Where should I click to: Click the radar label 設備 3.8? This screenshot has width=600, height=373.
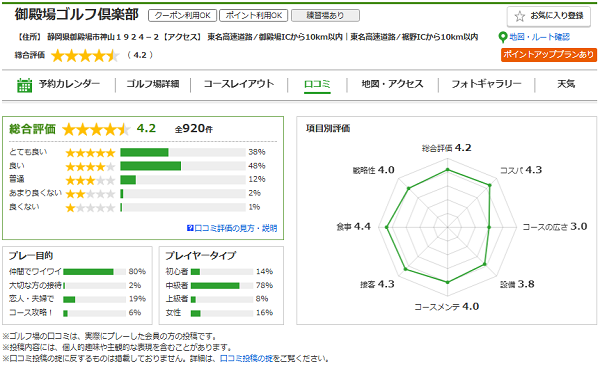[x=517, y=284]
